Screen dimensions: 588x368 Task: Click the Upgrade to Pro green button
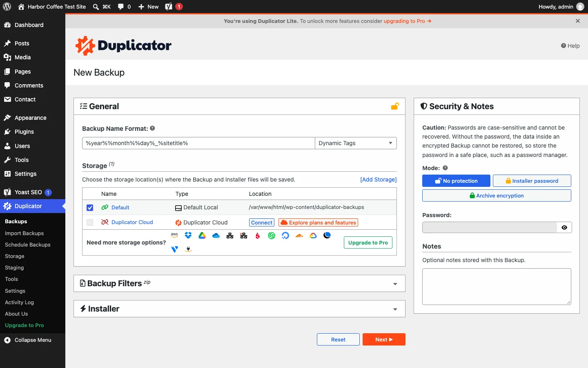[368, 242]
